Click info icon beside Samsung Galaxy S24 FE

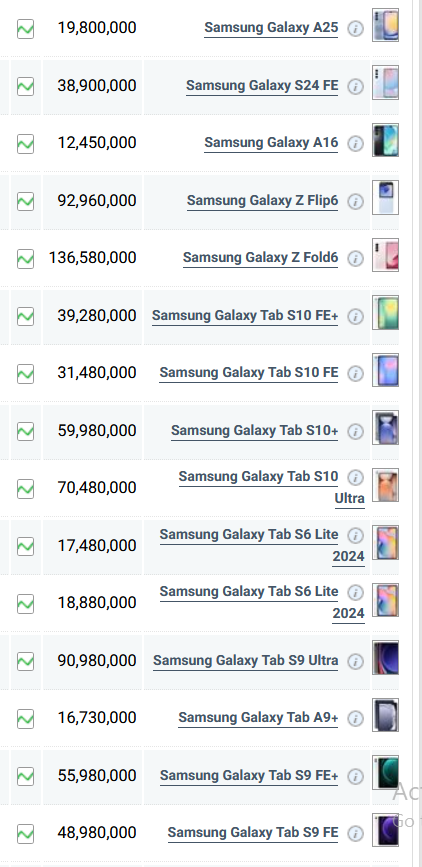[x=356, y=86]
